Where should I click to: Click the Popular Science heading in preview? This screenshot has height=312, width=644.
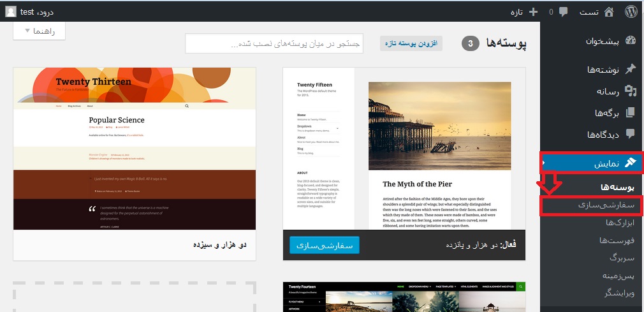[117, 120]
